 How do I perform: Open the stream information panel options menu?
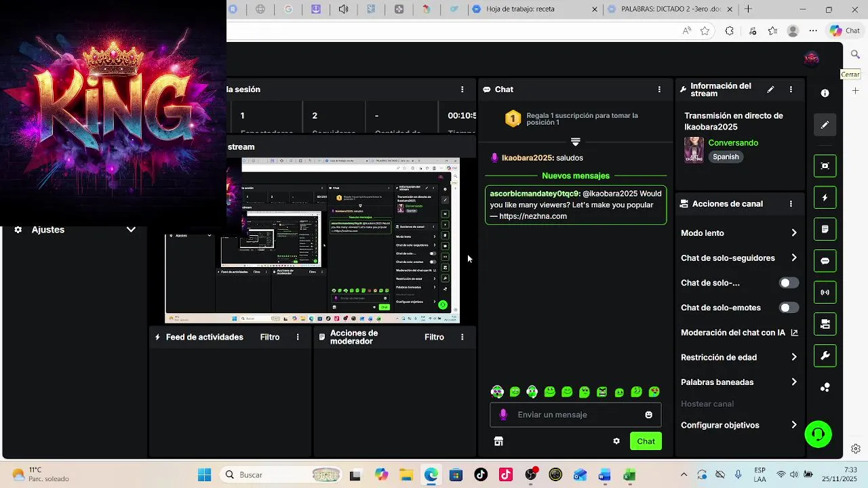[x=791, y=89]
